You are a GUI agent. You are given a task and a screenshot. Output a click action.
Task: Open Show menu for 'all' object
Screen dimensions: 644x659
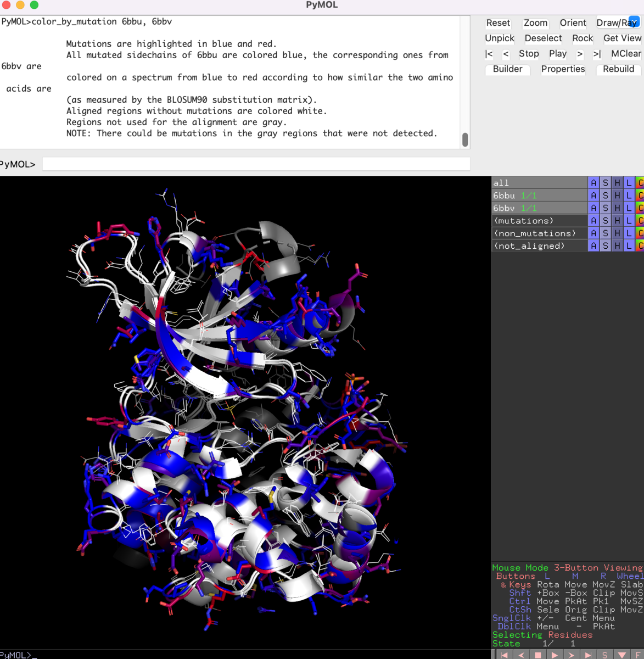[x=606, y=183]
